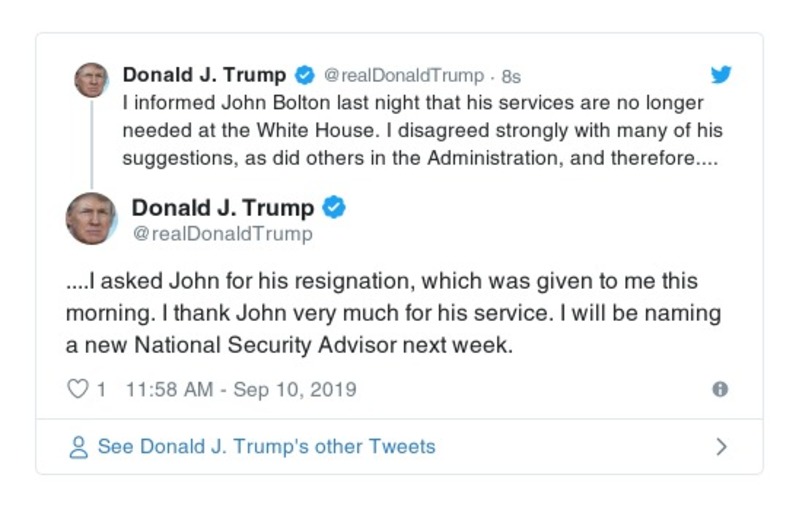Viewport: 799px width, 513px height.
Task: Click the main tweet text about John's resignation
Action: click(393, 313)
